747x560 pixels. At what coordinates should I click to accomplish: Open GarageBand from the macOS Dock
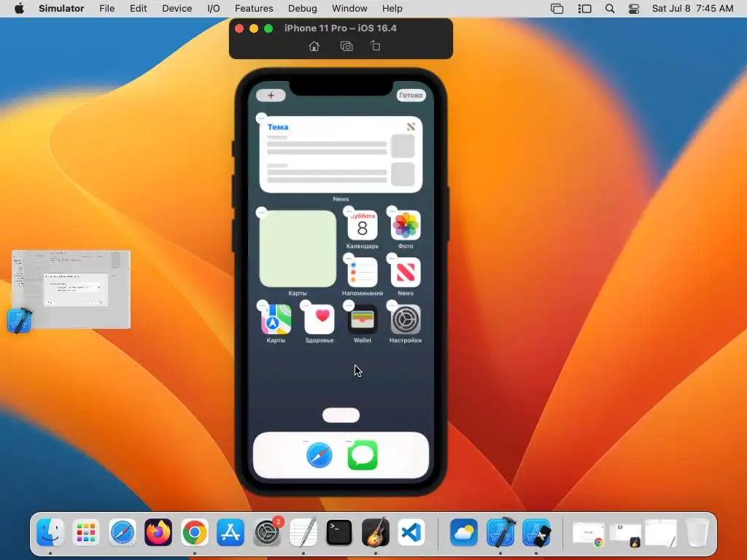[x=376, y=532]
